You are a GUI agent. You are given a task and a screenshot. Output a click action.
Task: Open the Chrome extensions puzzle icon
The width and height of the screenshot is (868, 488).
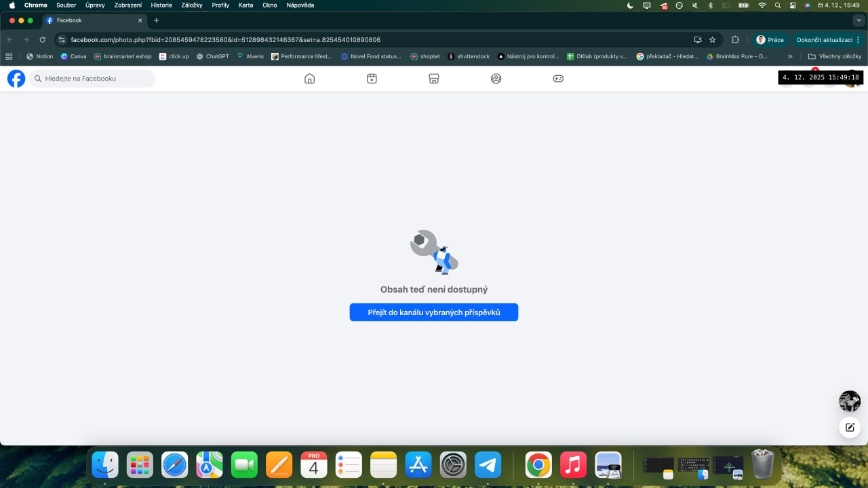tap(735, 40)
